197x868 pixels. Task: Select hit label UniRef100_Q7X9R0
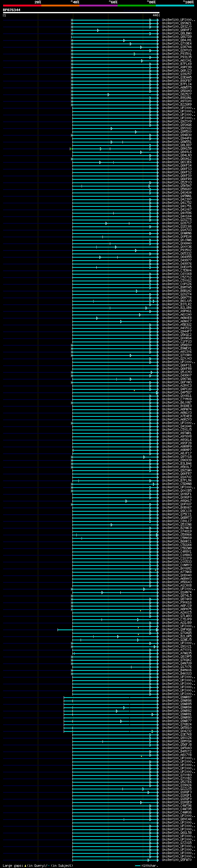coord(176,355)
